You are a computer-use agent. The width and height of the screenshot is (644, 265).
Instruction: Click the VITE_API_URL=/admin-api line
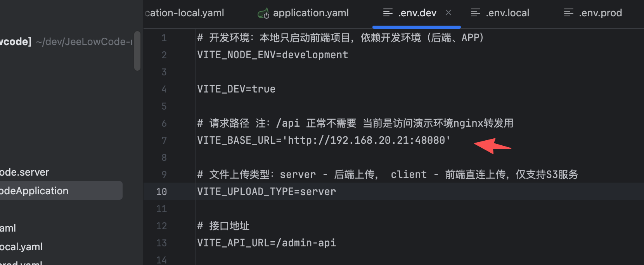coord(267,243)
